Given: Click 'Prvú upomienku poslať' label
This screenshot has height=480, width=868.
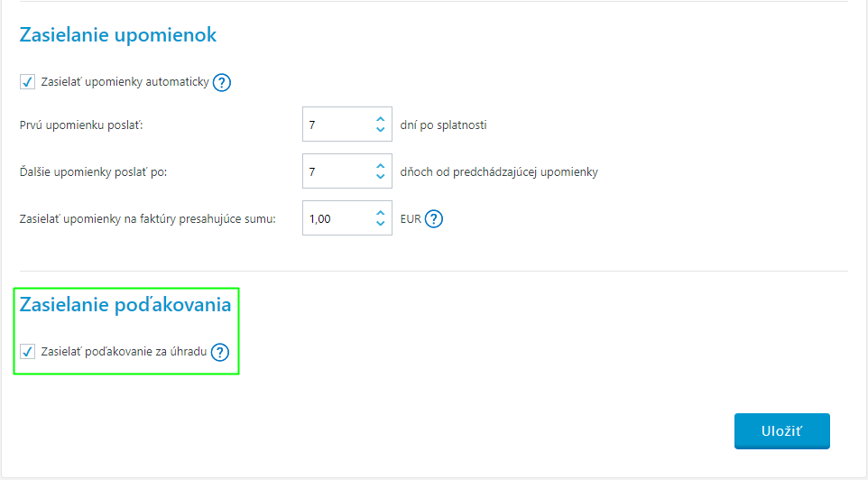Looking at the screenshot, I should (81, 125).
